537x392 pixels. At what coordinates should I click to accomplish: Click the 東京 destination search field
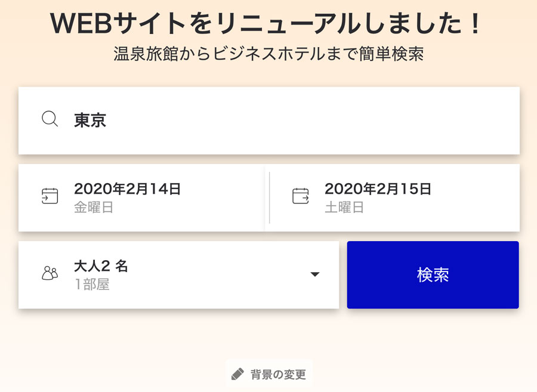pyautogui.click(x=269, y=121)
